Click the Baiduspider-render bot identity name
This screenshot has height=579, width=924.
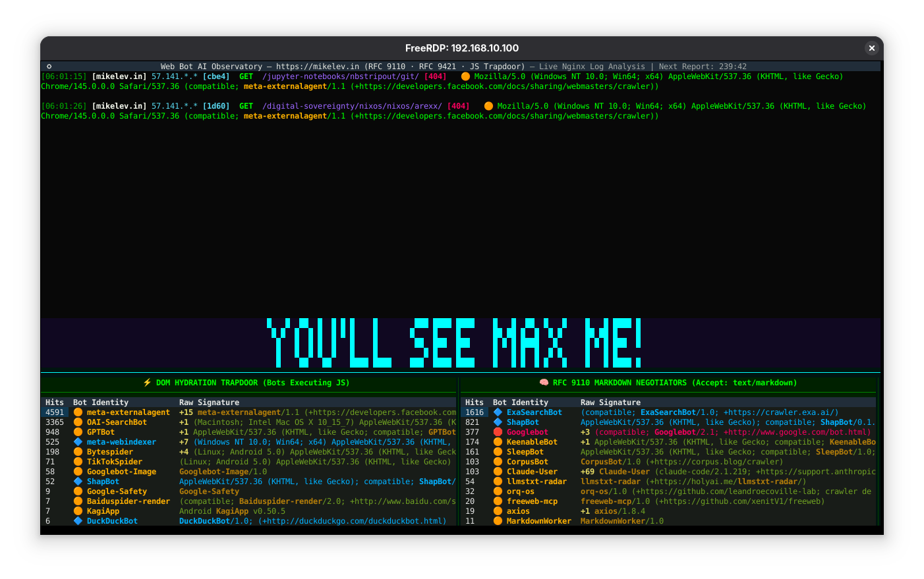(129, 501)
